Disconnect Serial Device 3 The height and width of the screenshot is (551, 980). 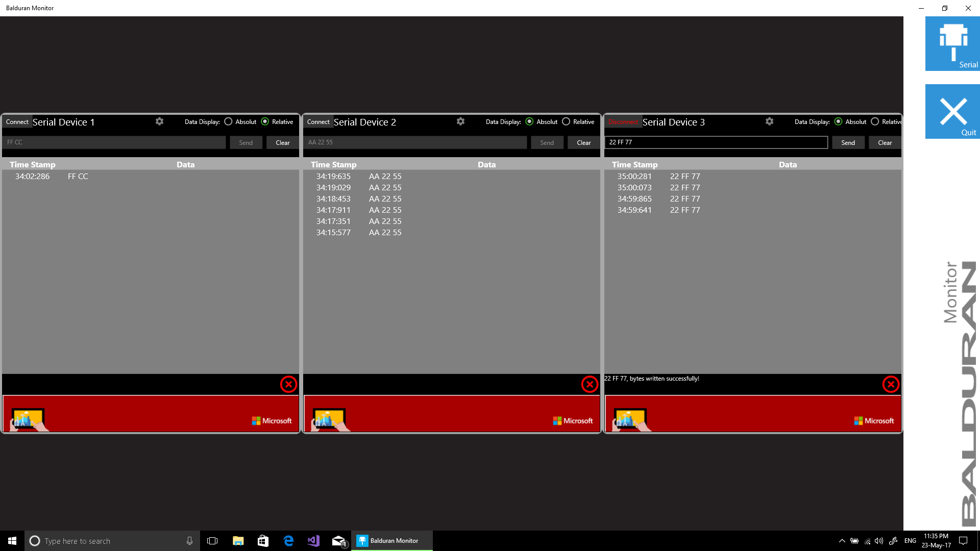point(623,122)
